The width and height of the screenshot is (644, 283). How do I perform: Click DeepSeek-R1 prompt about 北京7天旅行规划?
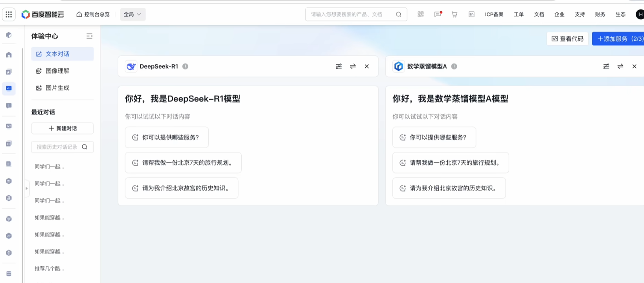(183, 163)
